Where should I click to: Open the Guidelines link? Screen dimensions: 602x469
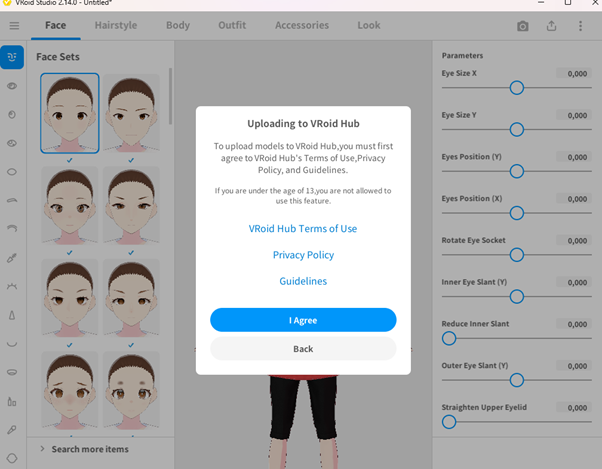[x=303, y=281]
